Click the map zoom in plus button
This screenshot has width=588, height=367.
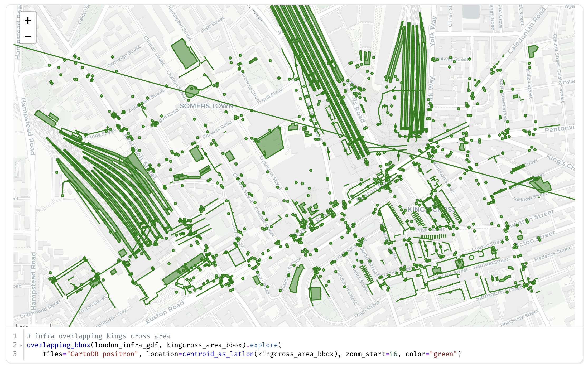coord(28,21)
